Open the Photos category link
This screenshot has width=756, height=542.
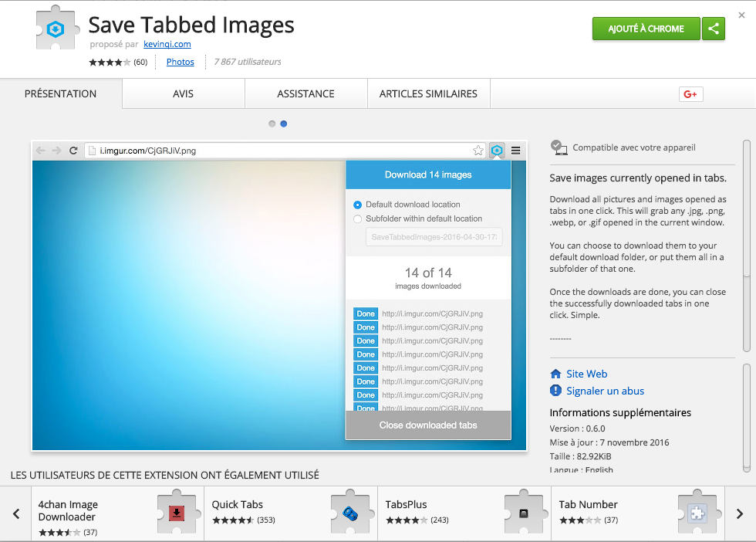(181, 62)
